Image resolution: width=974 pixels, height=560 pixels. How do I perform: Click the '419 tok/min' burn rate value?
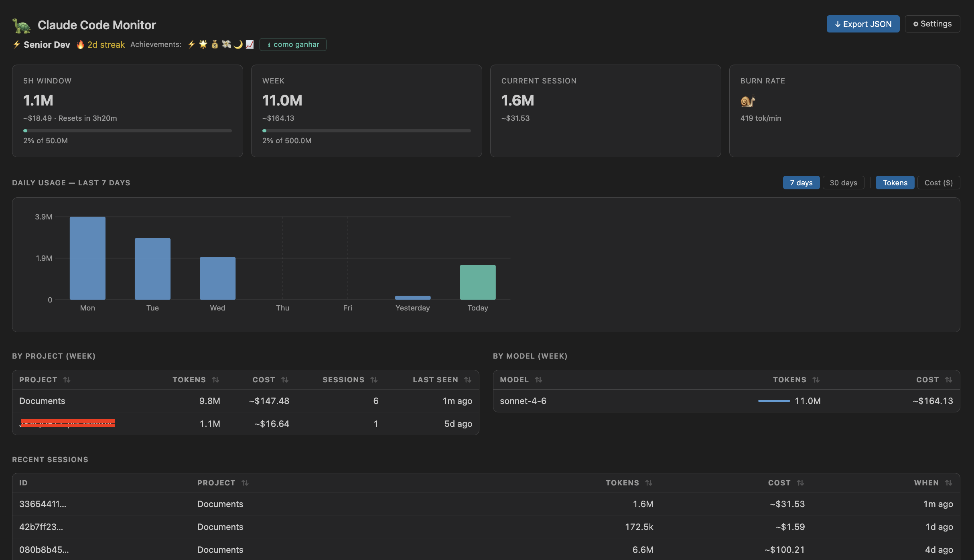point(761,118)
